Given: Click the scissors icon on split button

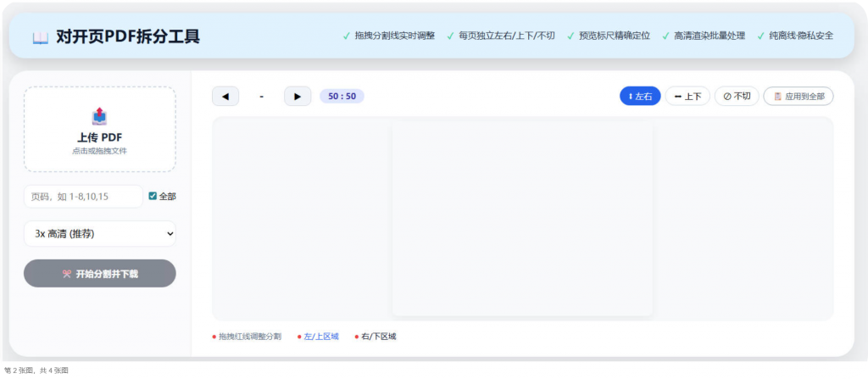Looking at the screenshot, I should pos(66,274).
